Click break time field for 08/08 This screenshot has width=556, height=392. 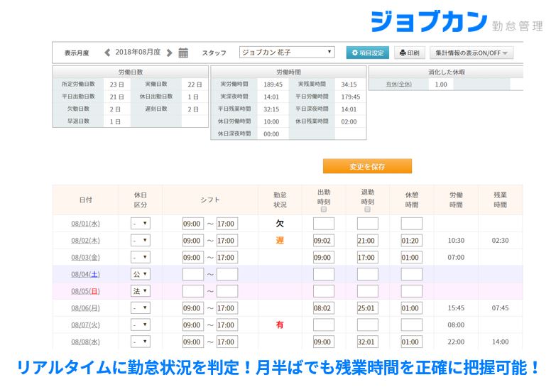pyautogui.click(x=411, y=342)
